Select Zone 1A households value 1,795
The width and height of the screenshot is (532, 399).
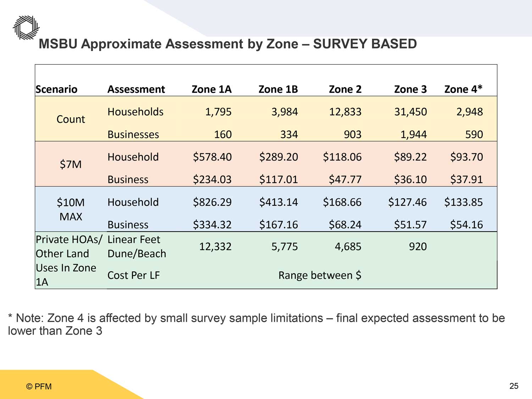click(218, 112)
